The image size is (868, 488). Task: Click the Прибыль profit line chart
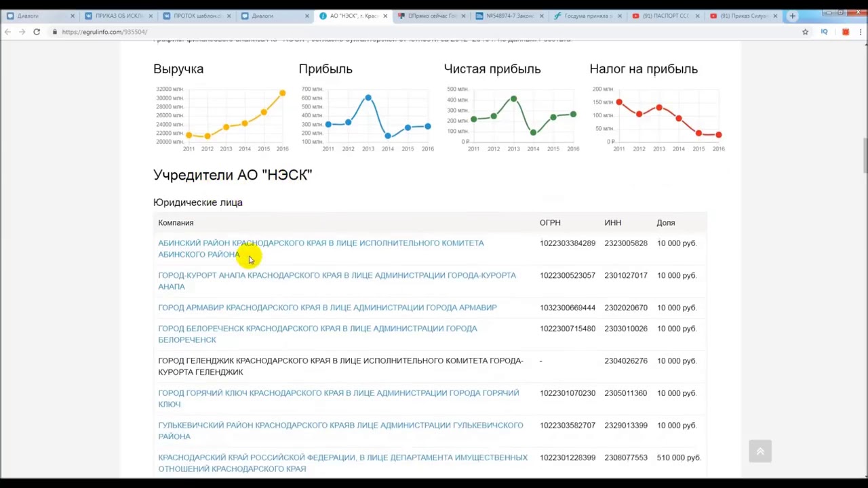click(x=366, y=119)
